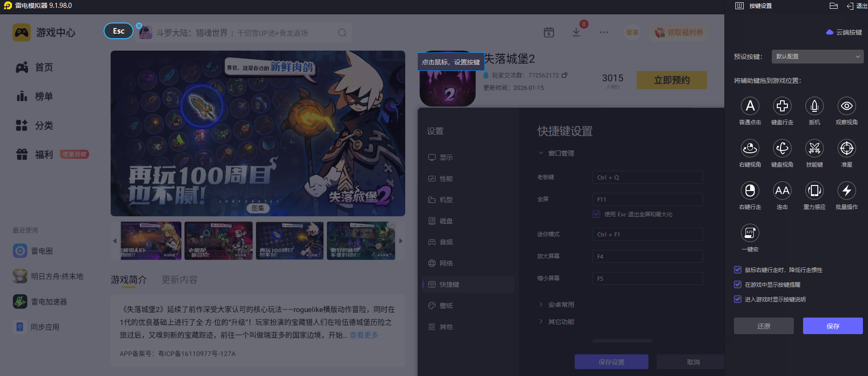Click 取消 in settings dialog
Image resolution: width=868 pixels, height=376 pixels.
tap(691, 362)
